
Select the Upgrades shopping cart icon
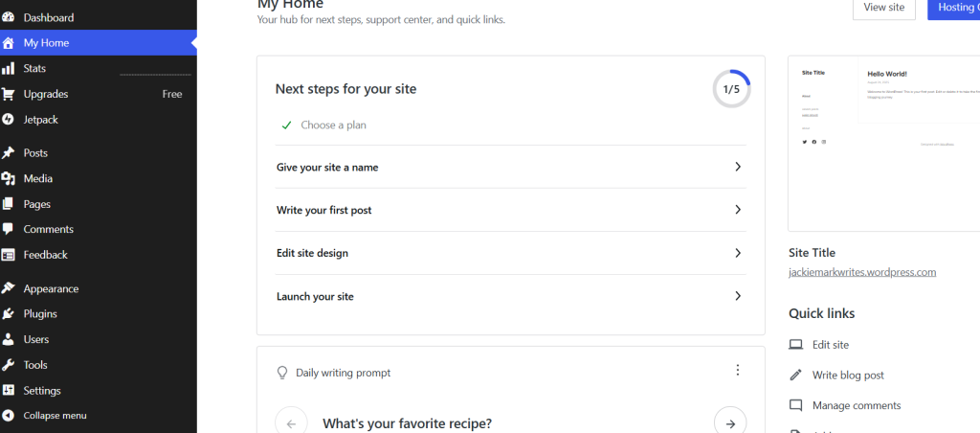pos(8,94)
